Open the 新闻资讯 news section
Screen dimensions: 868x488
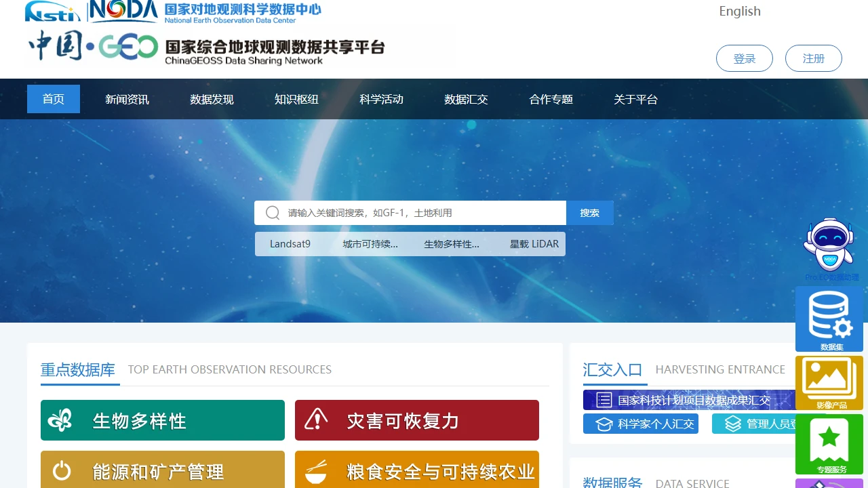pyautogui.click(x=127, y=99)
